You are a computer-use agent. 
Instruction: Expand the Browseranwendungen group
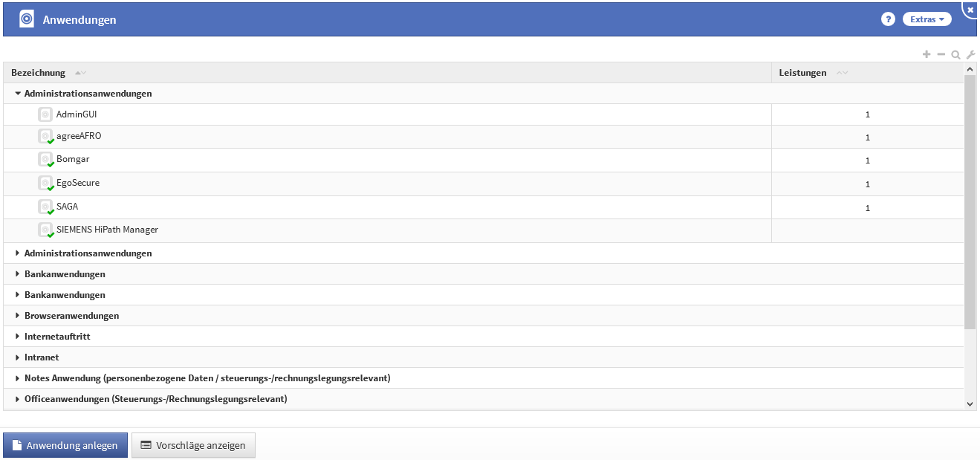click(18, 316)
